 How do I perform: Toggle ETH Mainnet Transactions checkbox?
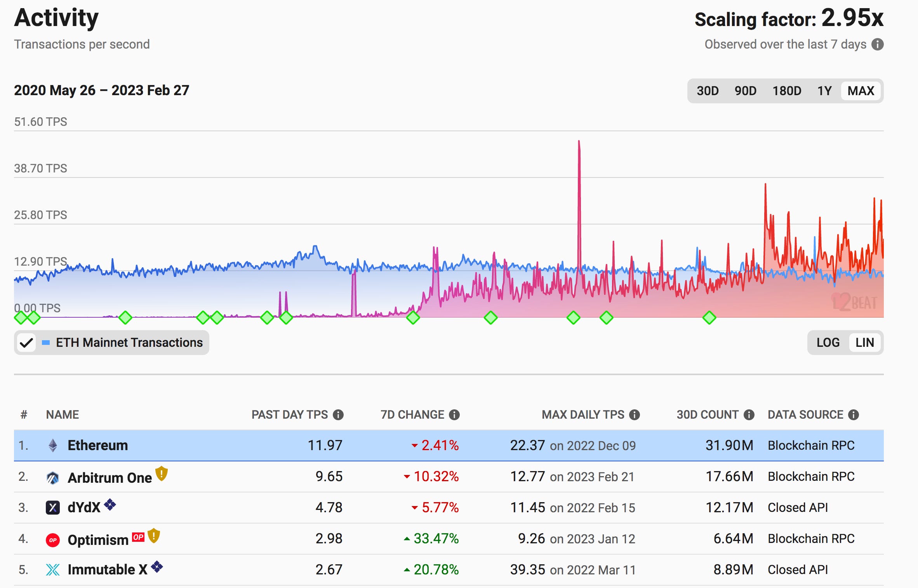click(26, 343)
